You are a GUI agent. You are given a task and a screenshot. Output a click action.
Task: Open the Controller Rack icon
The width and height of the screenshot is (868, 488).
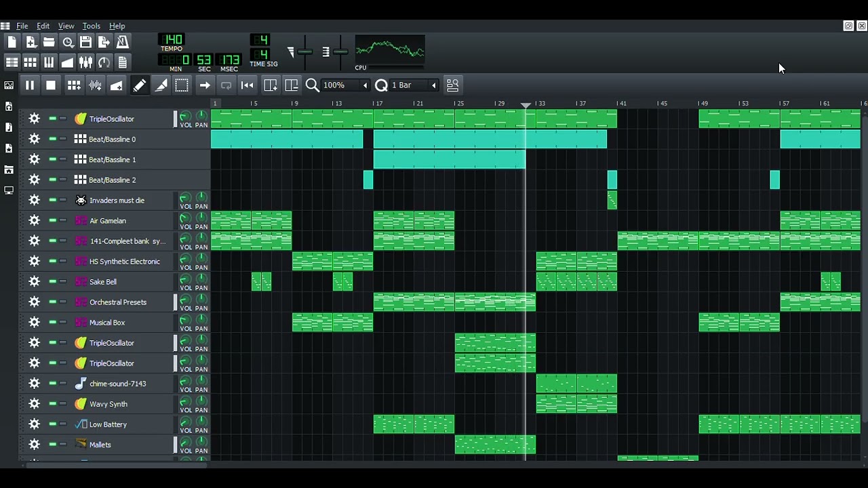(104, 62)
